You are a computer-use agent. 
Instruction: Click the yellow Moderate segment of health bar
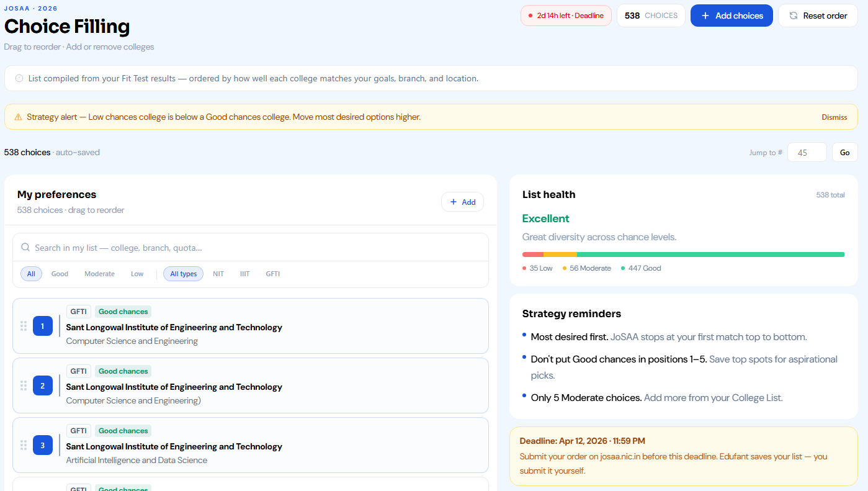560,255
